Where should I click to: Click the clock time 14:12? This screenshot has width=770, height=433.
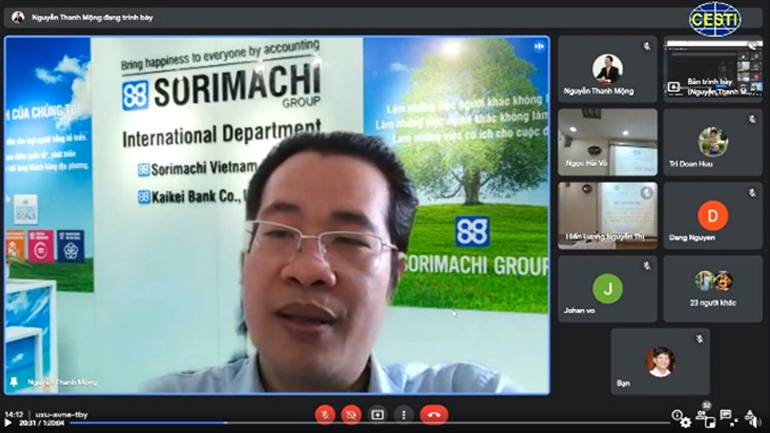click(14, 415)
